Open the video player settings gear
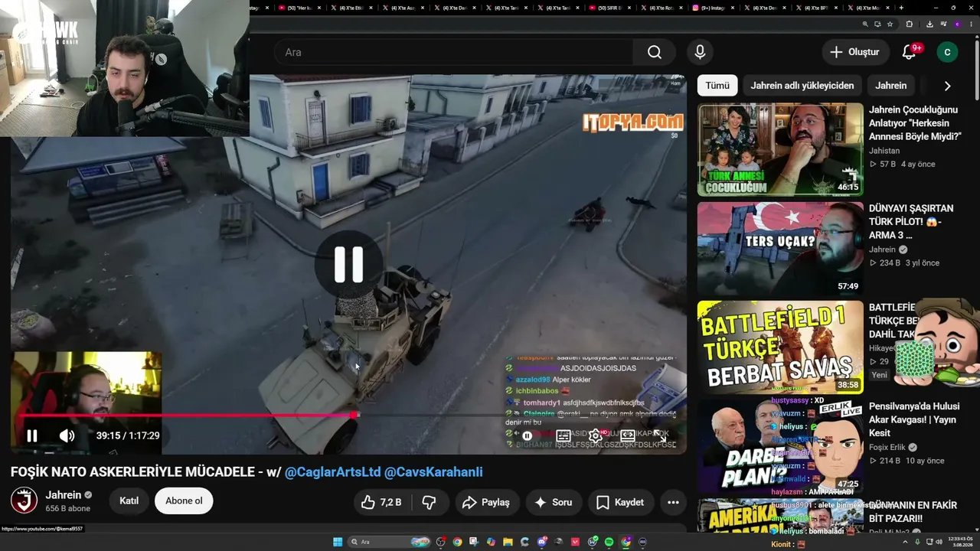Viewport: 980px width, 551px height. click(x=595, y=435)
